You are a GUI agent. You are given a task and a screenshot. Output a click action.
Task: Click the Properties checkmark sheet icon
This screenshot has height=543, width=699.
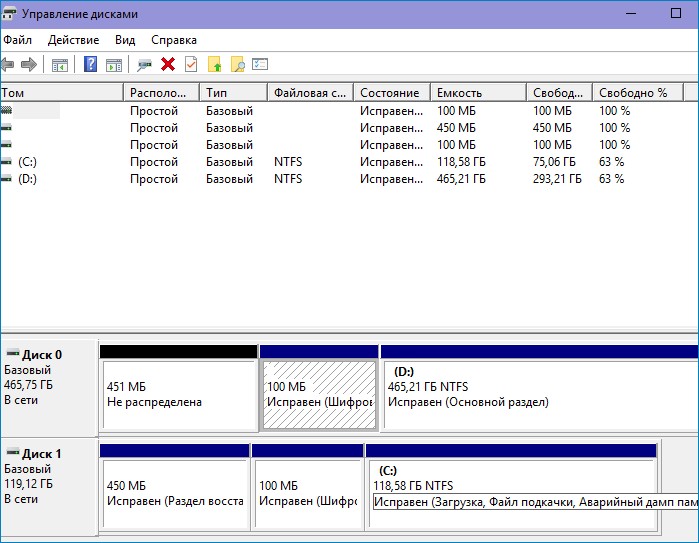(x=190, y=65)
